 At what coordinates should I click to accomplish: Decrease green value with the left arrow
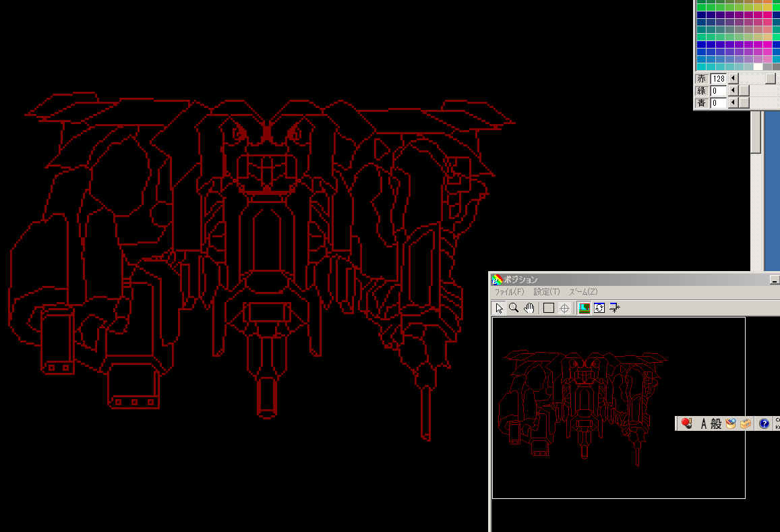[733, 91]
